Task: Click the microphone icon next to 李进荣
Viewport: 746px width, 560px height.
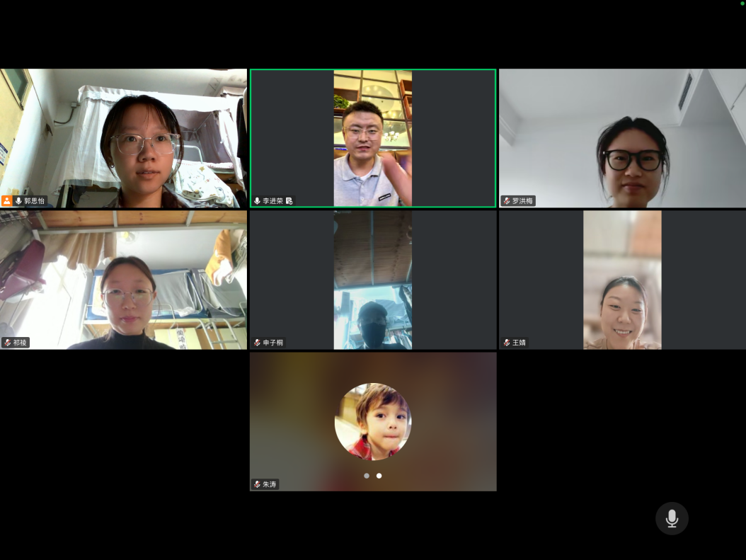Action: [257, 201]
